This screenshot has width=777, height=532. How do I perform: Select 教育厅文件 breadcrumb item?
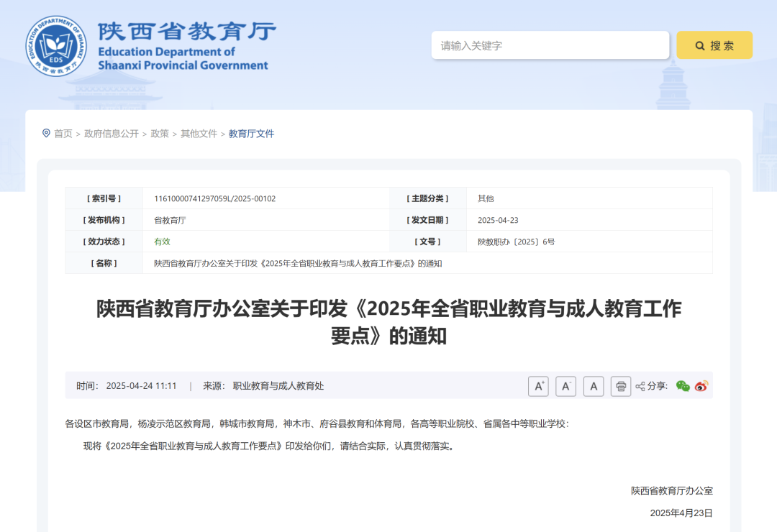[251, 134]
